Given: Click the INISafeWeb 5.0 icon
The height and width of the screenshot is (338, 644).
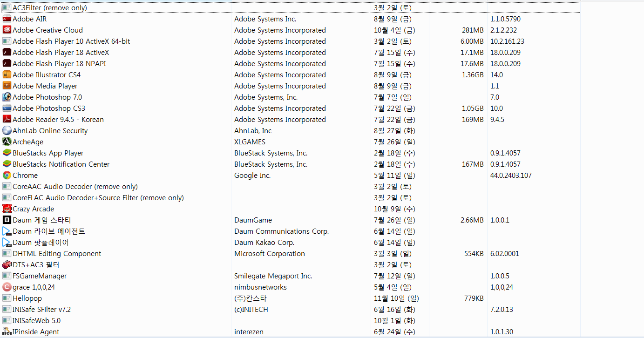Looking at the screenshot, I should 7,321.
